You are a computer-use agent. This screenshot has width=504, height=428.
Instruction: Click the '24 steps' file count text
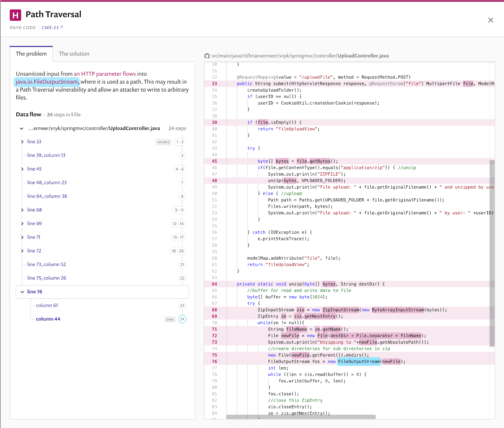(177, 128)
